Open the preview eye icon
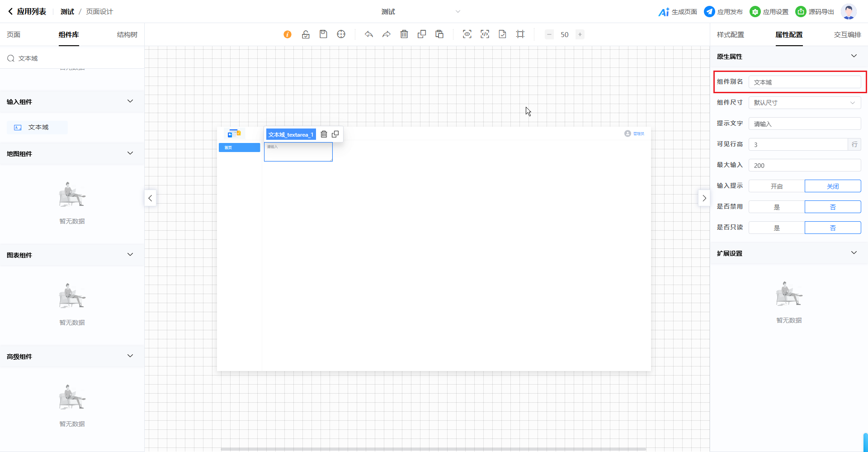868x452 pixels. pos(467,34)
